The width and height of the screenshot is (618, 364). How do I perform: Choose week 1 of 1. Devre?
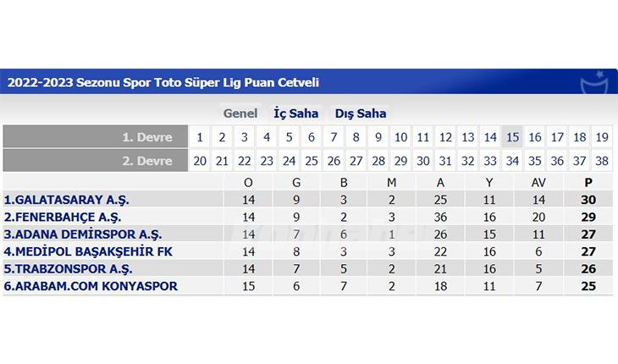(199, 137)
